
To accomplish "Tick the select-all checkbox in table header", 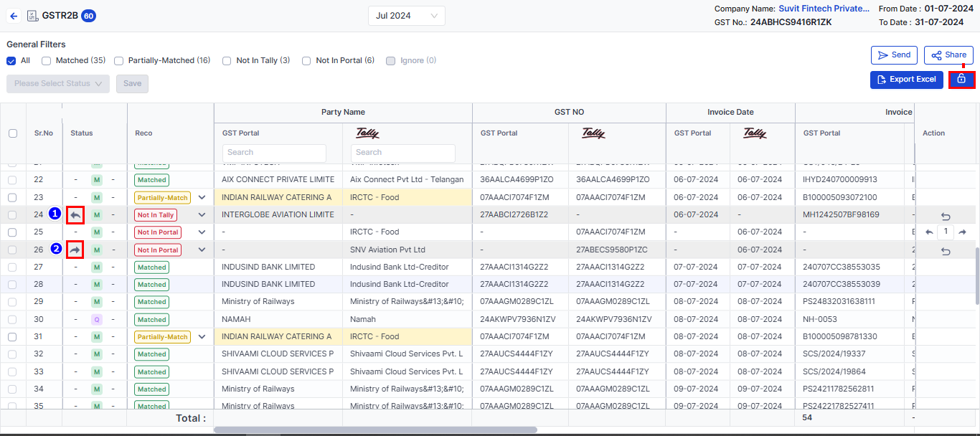I will 13,133.
